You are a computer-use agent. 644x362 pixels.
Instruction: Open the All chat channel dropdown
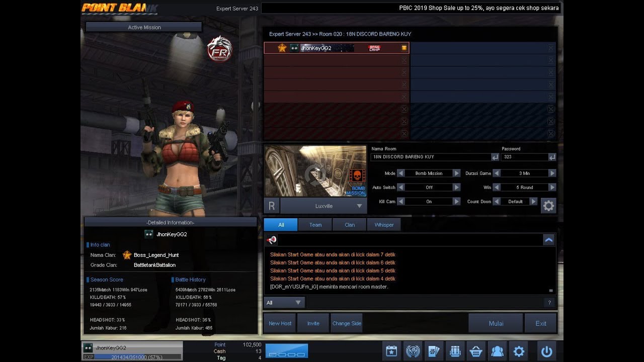(284, 303)
